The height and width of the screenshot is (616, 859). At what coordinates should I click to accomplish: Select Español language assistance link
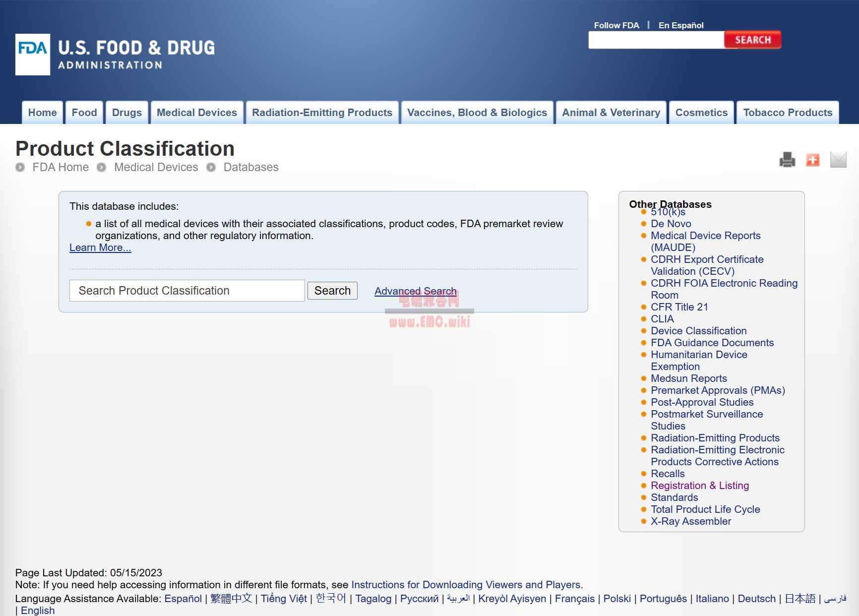point(183,599)
